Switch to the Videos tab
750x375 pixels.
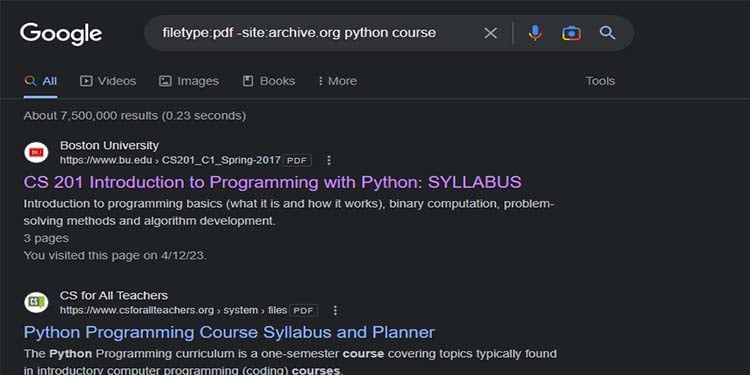pyautogui.click(x=108, y=81)
